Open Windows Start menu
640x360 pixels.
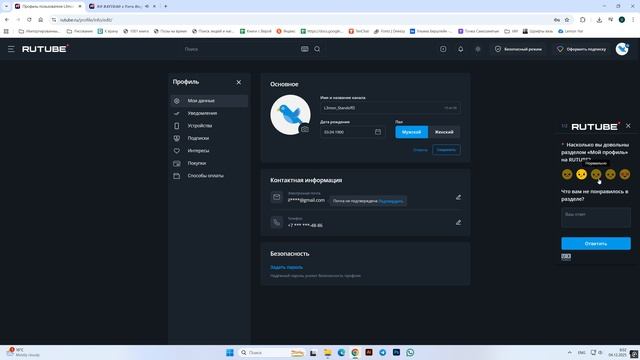pyautogui.click(x=230, y=353)
